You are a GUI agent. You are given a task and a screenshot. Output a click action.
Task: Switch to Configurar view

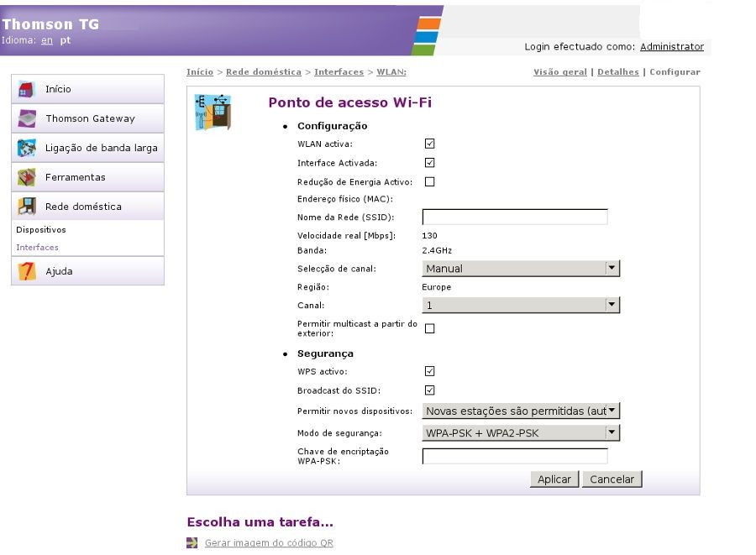pos(675,71)
